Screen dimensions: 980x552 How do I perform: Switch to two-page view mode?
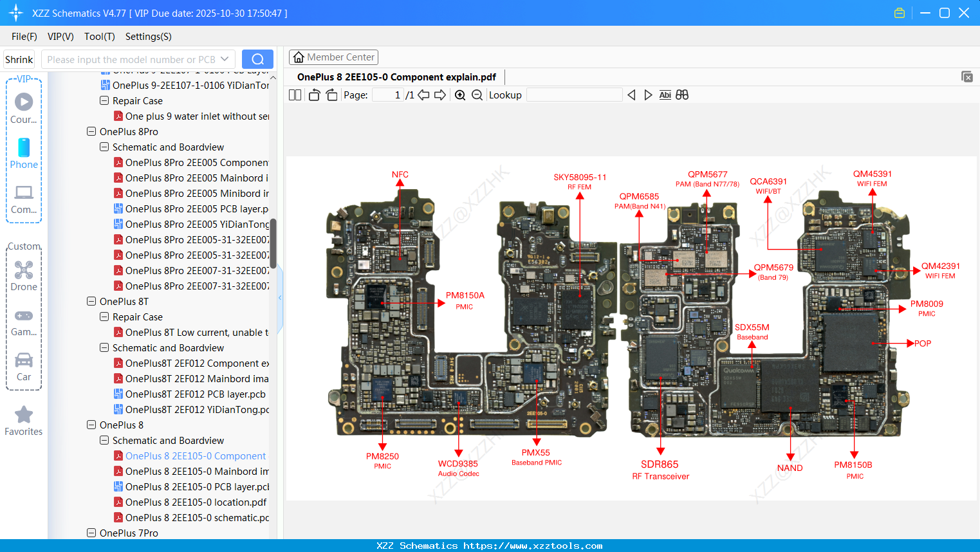(294, 95)
